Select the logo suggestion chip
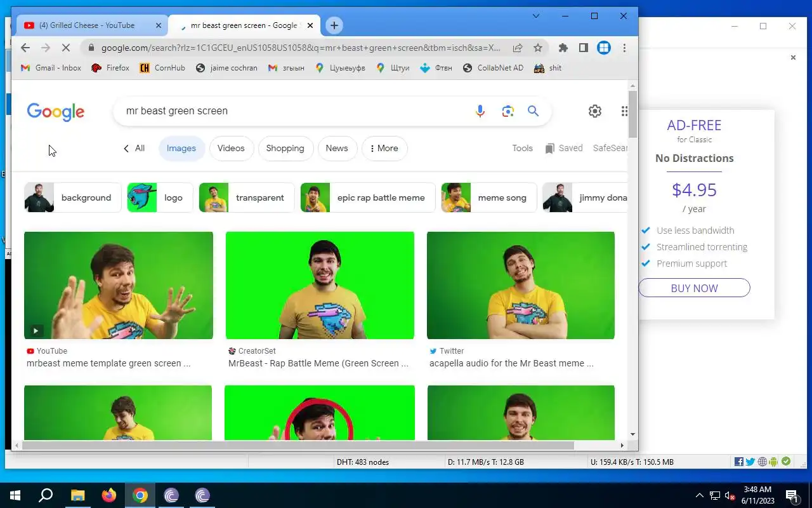The width and height of the screenshot is (812, 508). (x=160, y=197)
